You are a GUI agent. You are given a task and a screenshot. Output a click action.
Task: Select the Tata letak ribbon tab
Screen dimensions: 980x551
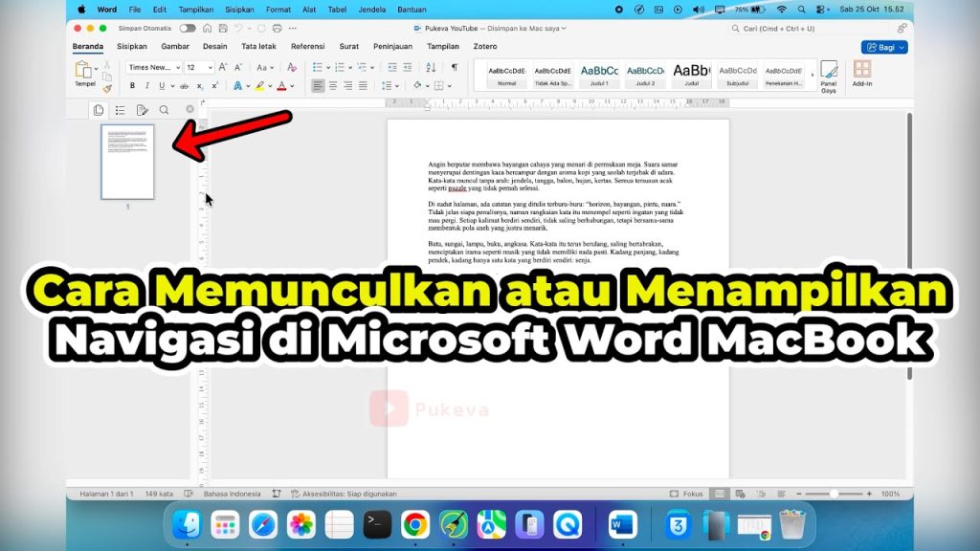pos(258,46)
